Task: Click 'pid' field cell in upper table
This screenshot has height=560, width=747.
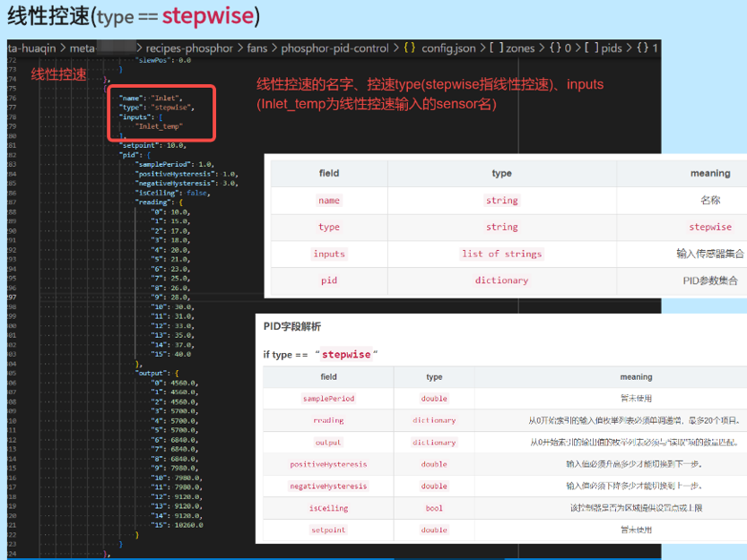Action: pos(329,280)
